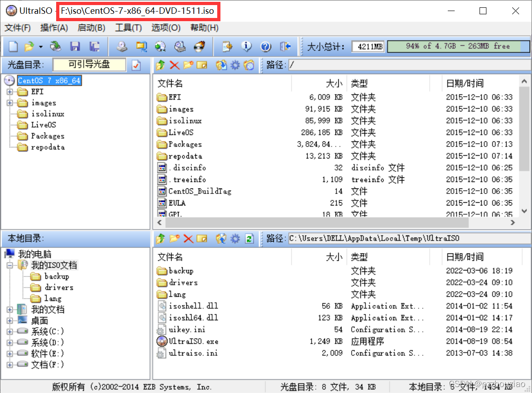This screenshot has width=532, height=393.
Task: Click Add to image icon in local pane
Action: [221, 239]
